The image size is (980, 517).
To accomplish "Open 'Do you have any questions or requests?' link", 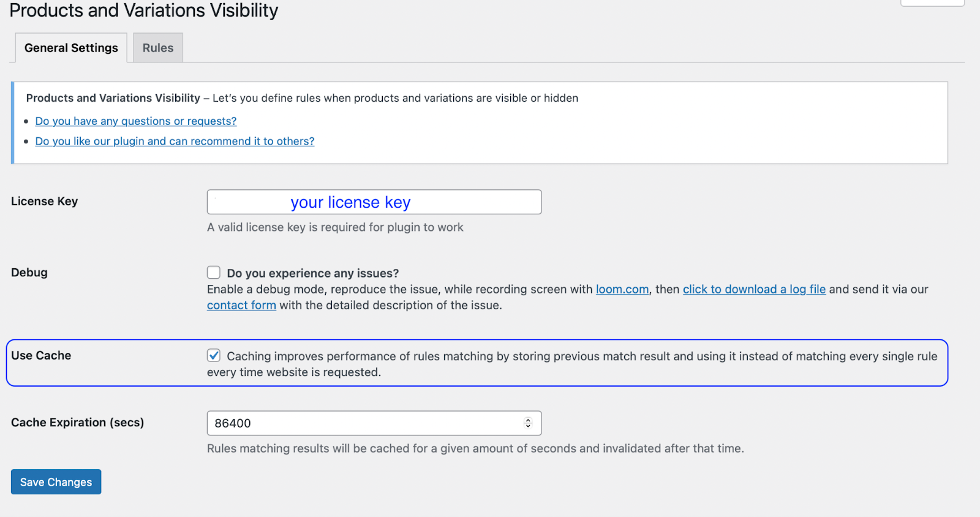I will point(135,121).
